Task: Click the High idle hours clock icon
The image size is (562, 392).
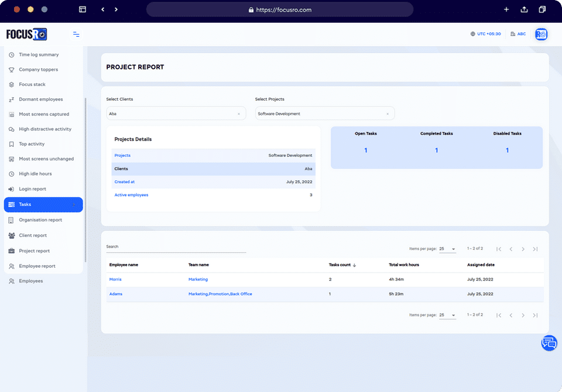Action: tap(12, 174)
